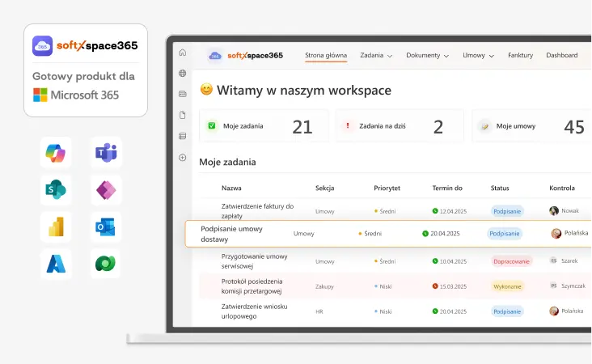The width and height of the screenshot is (592, 364).
Task: Open the Microsoft Copilot app icon
Action: pos(56,152)
